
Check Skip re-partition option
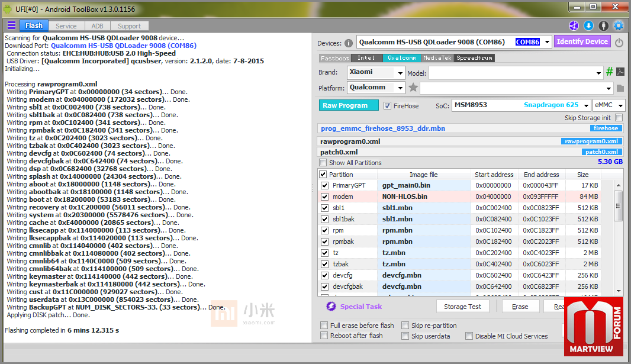tap(405, 326)
